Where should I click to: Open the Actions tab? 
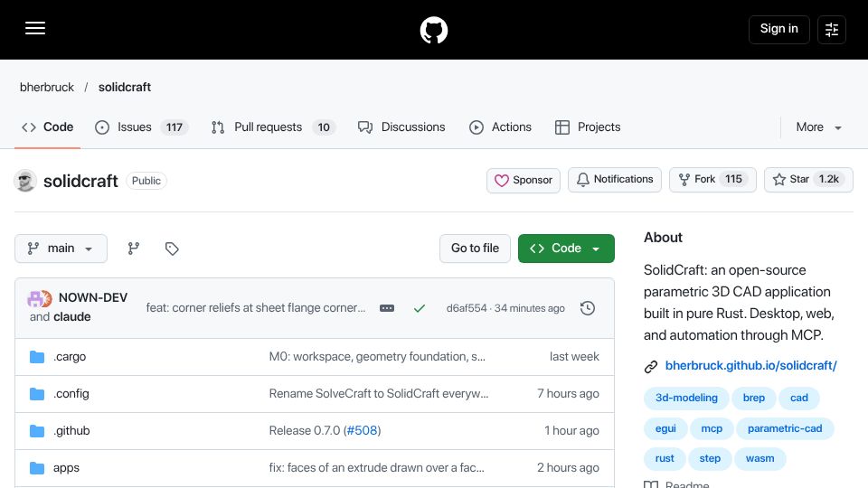point(500,127)
